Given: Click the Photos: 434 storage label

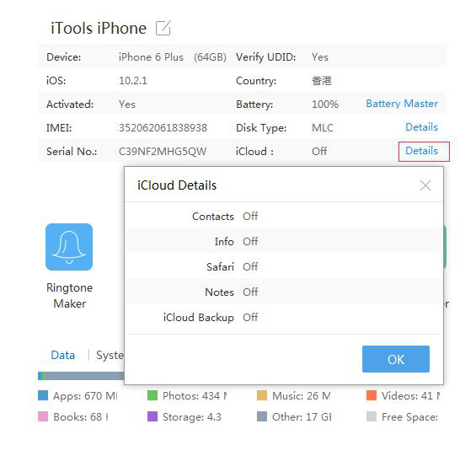Looking at the screenshot, I should click(x=195, y=396).
